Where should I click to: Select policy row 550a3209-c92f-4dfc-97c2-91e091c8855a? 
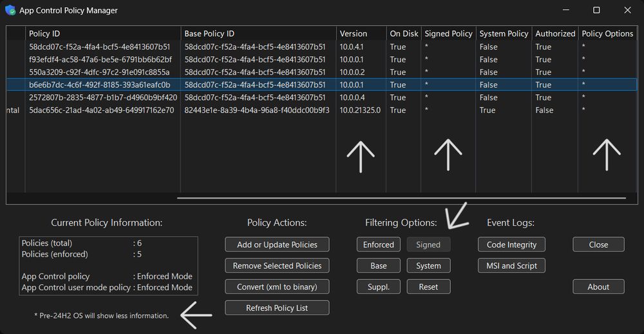(x=322, y=72)
